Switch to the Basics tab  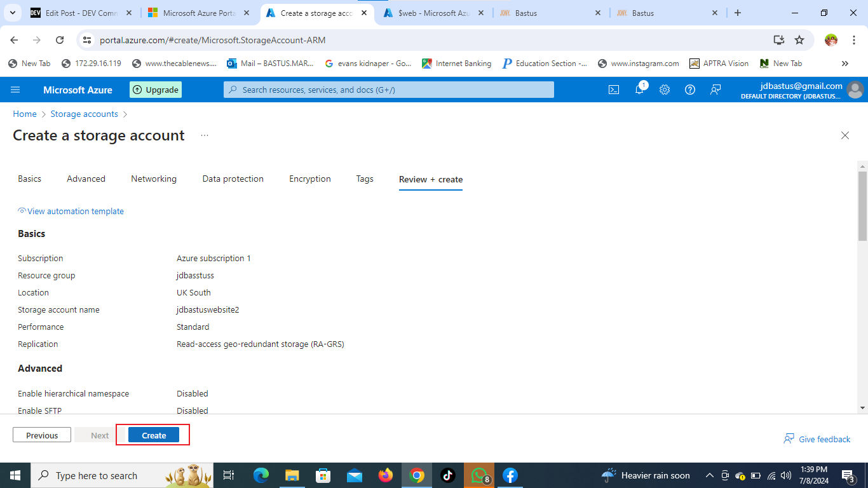30,179
